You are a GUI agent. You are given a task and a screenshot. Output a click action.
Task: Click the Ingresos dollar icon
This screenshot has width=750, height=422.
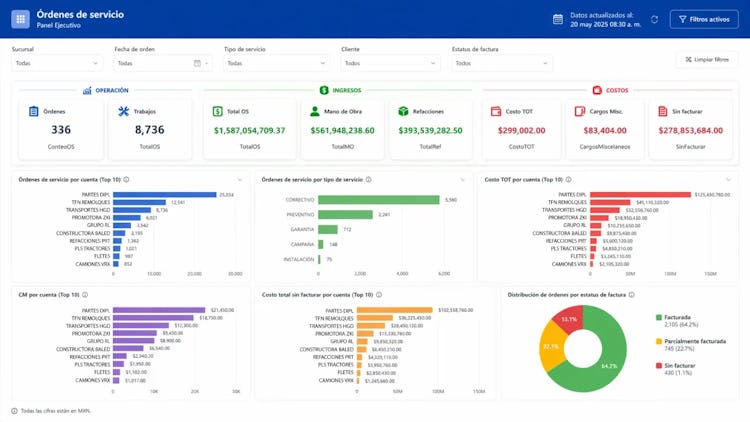[x=324, y=90]
